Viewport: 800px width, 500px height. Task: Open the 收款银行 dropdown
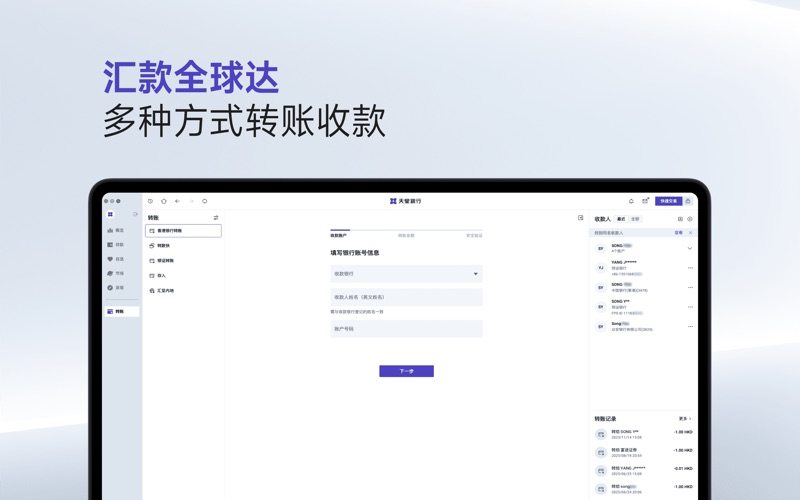point(406,274)
